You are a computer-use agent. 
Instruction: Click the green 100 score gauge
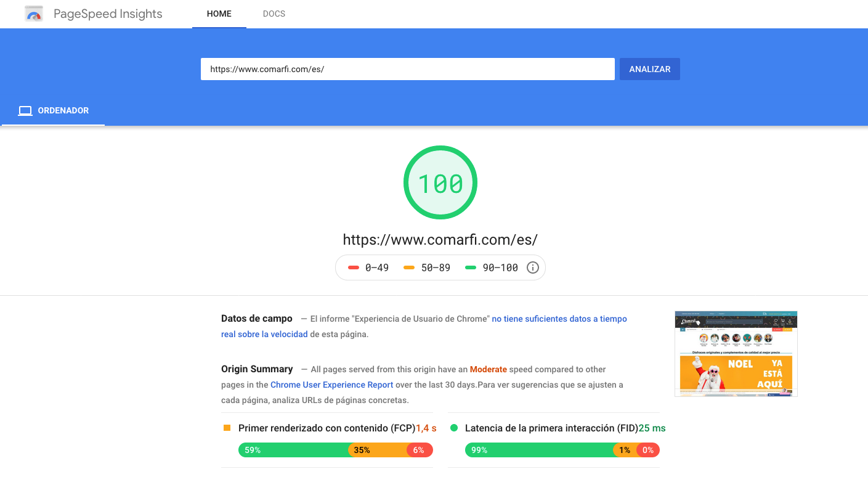click(x=440, y=182)
